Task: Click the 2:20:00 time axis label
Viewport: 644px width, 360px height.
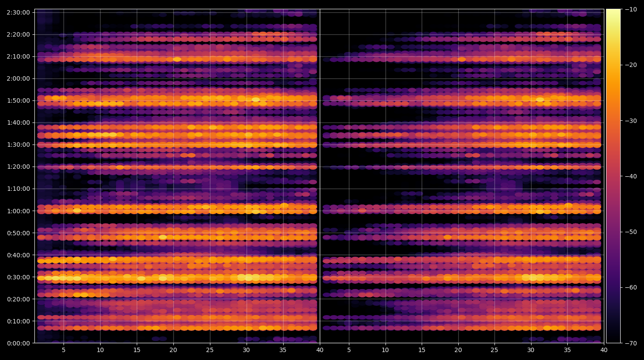Action: coord(18,34)
